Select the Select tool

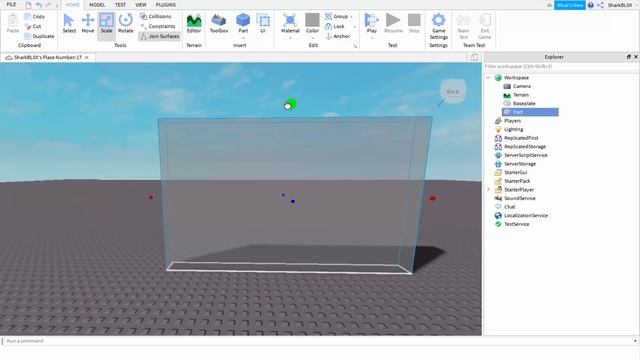tap(69, 24)
